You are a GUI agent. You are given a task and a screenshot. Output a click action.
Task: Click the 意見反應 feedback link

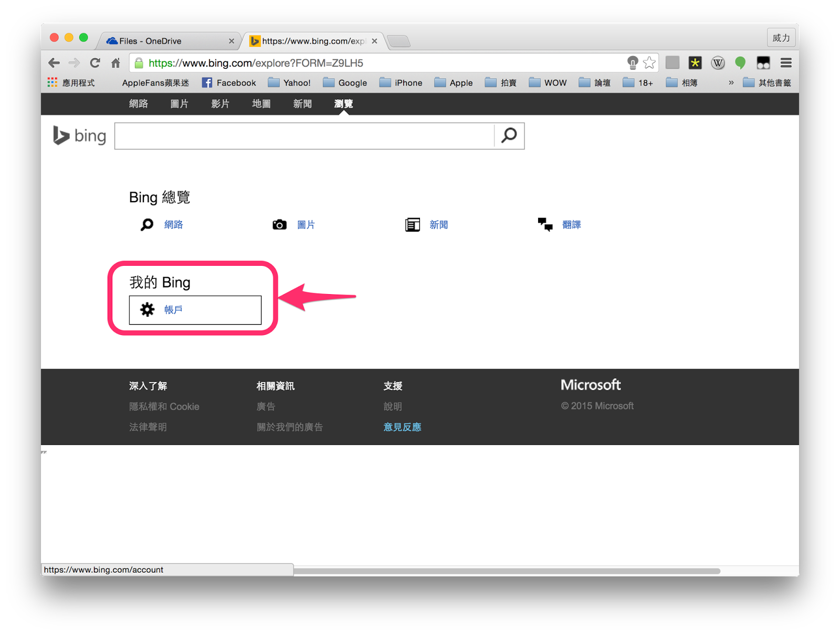pyautogui.click(x=402, y=427)
